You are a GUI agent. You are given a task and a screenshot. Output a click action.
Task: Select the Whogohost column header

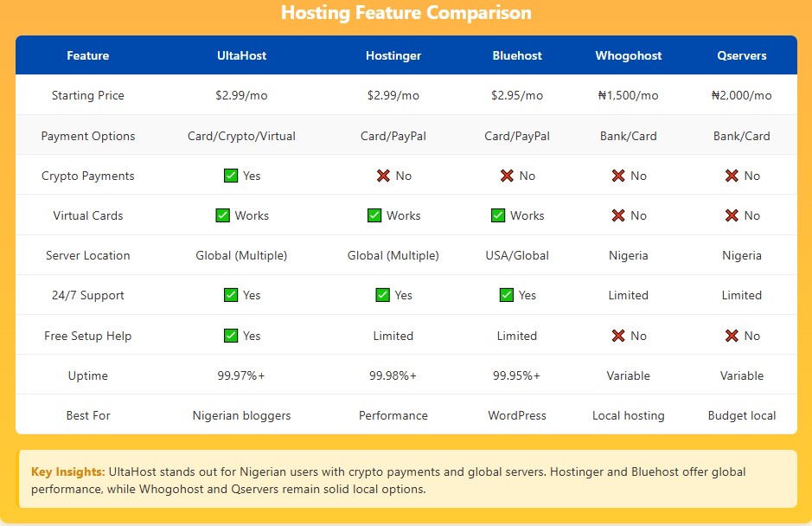tap(628, 55)
